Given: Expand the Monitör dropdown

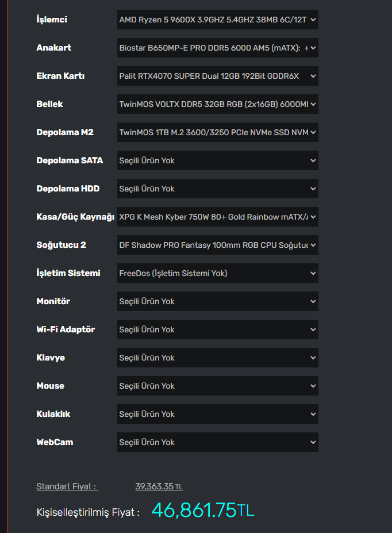Looking at the screenshot, I should (x=217, y=301).
